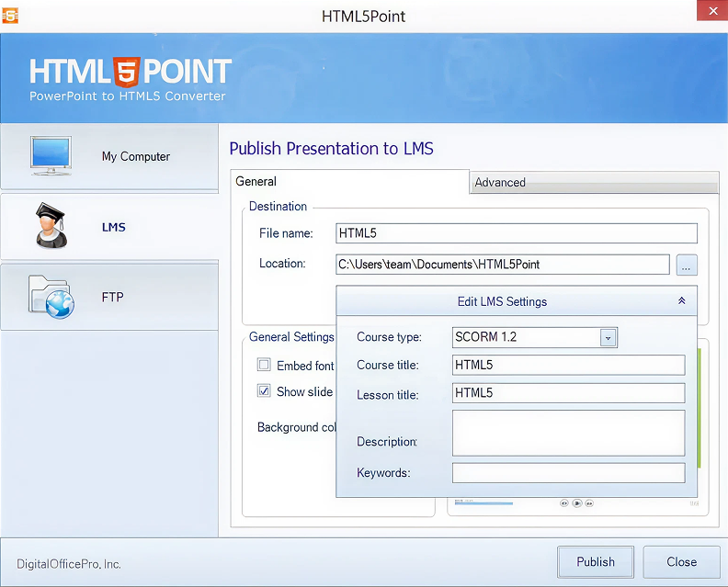Click preview progress bar
Image resolution: width=728 pixels, height=587 pixels.
click(x=483, y=503)
